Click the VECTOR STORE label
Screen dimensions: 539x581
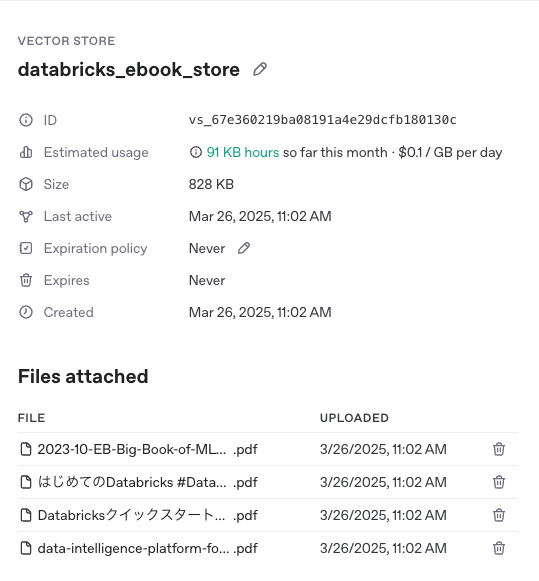click(66, 41)
